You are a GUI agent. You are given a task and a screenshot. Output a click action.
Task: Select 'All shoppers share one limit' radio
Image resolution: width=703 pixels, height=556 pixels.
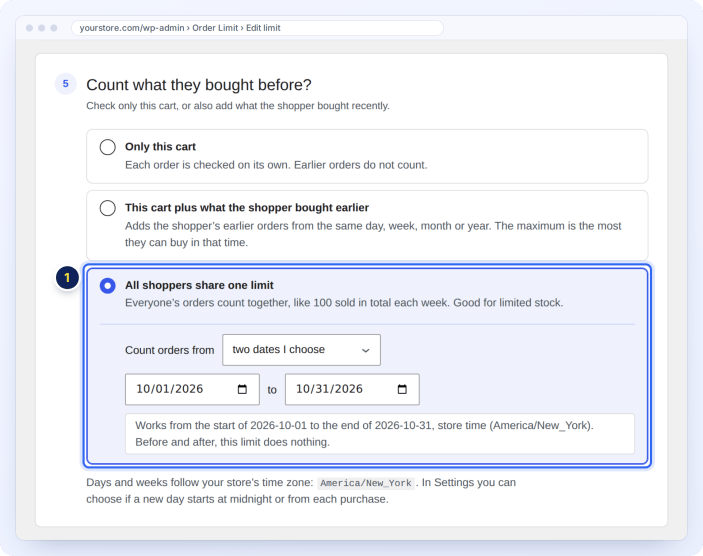click(x=108, y=286)
